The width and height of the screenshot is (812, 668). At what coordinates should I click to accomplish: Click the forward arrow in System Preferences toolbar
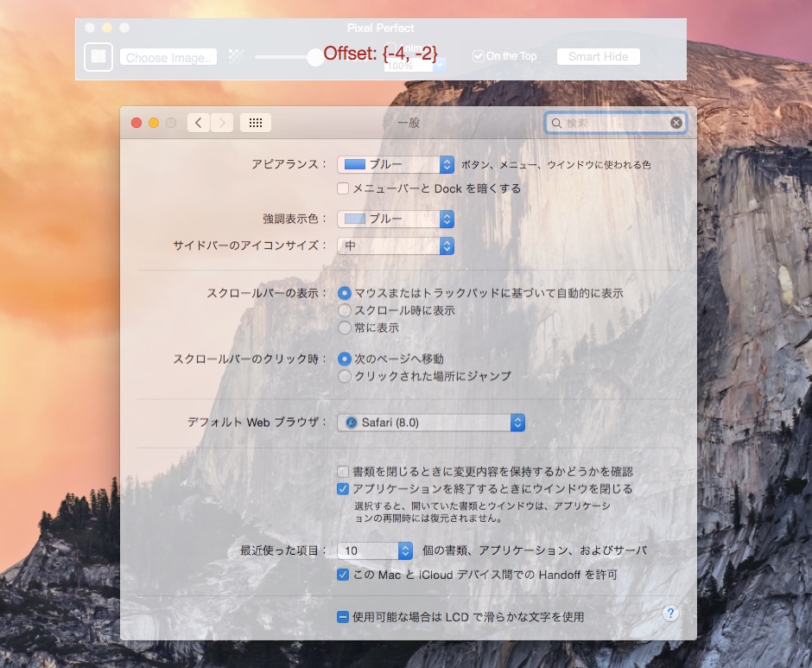point(222,123)
